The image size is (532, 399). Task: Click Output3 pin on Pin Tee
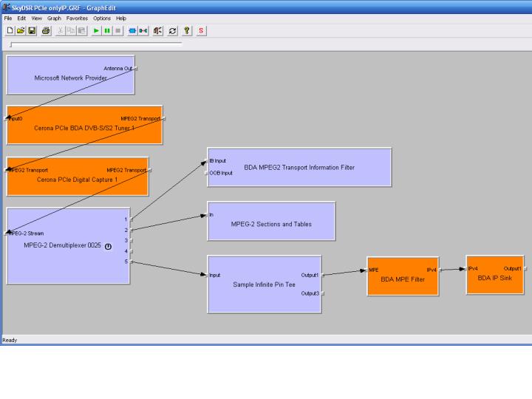click(x=323, y=293)
